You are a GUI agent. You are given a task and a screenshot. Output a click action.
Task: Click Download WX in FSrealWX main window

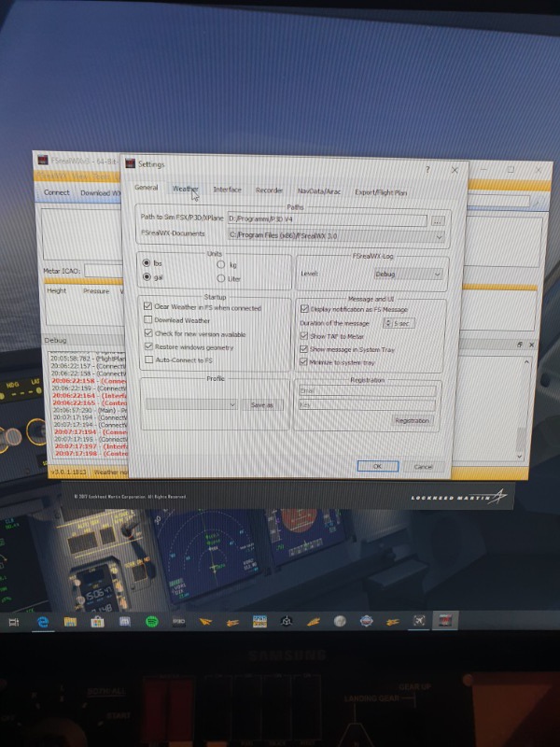click(x=101, y=193)
